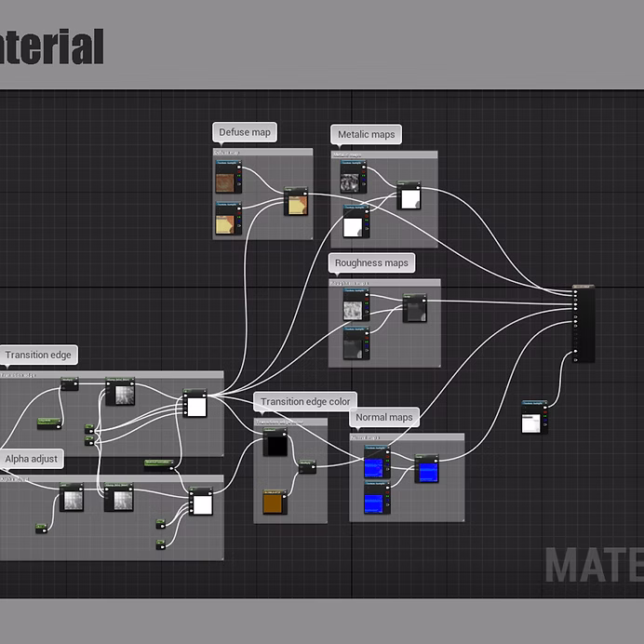
Task: Select light grey texture sample in Roughness maps
Action: [356, 304]
